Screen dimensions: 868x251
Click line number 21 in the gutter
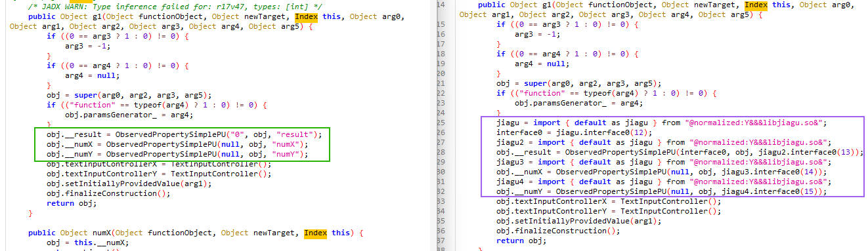(x=441, y=83)
